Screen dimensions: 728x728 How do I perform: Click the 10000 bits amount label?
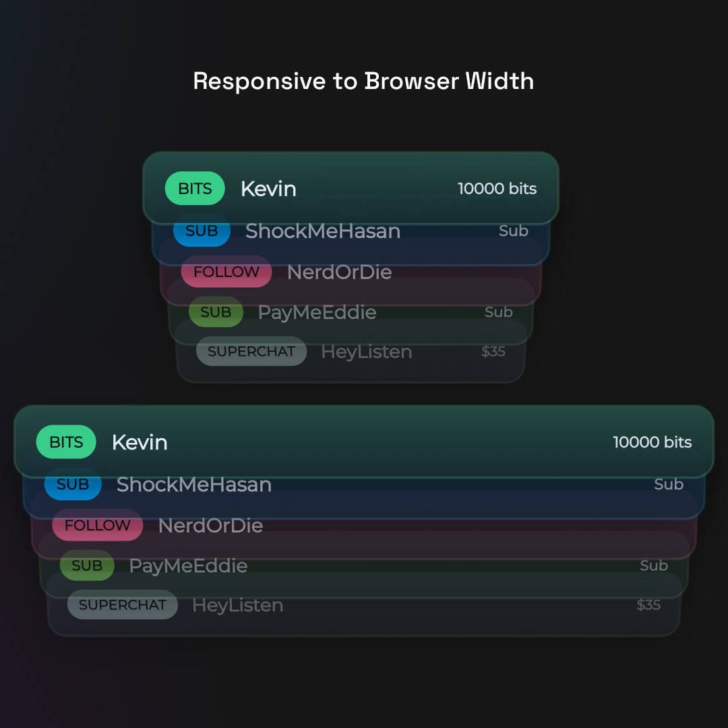pos(497,189)
